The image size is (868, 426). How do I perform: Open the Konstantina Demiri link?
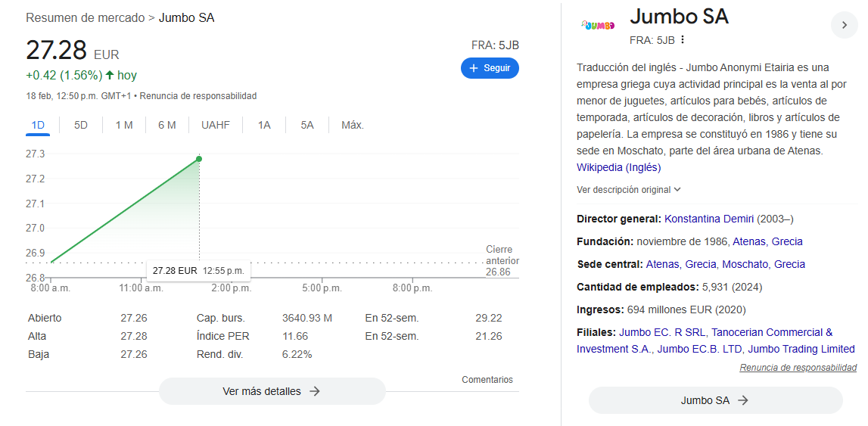pos(709,219)
